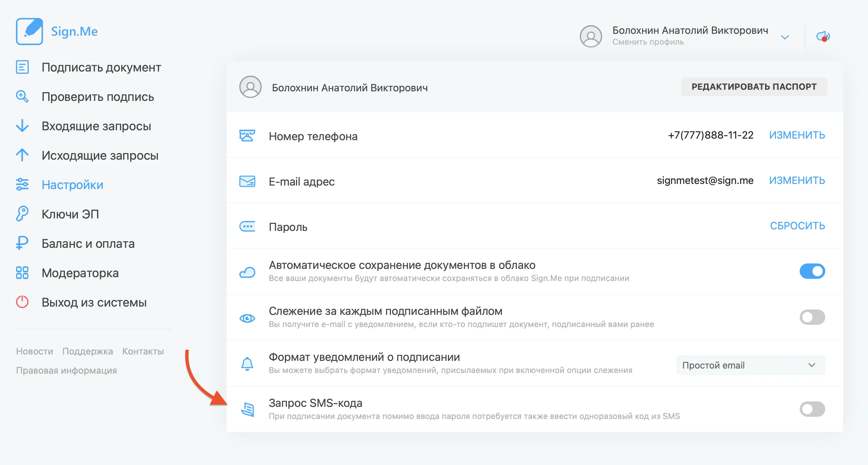Click the Sign.Me brand name text
Screen dimensions: 868x465
(x=74, y=31)
